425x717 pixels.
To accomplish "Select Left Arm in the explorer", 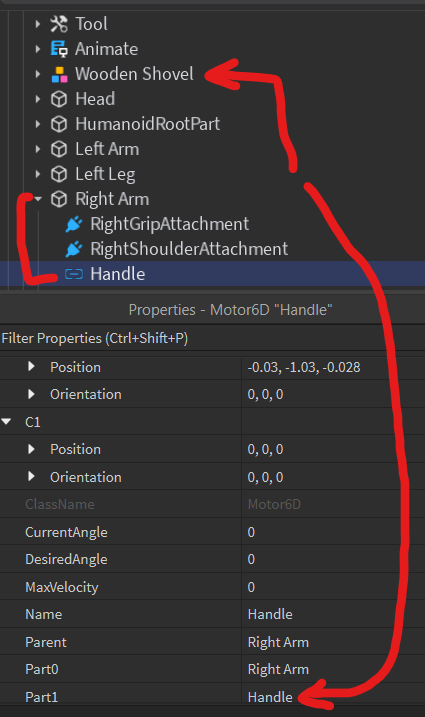I will pos(107,149).
